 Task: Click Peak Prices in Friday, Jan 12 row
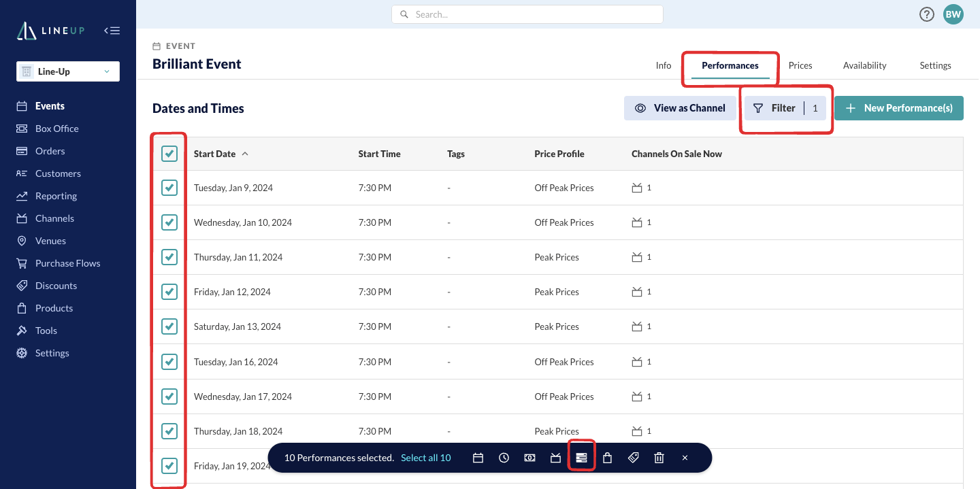tap(557, 292)
